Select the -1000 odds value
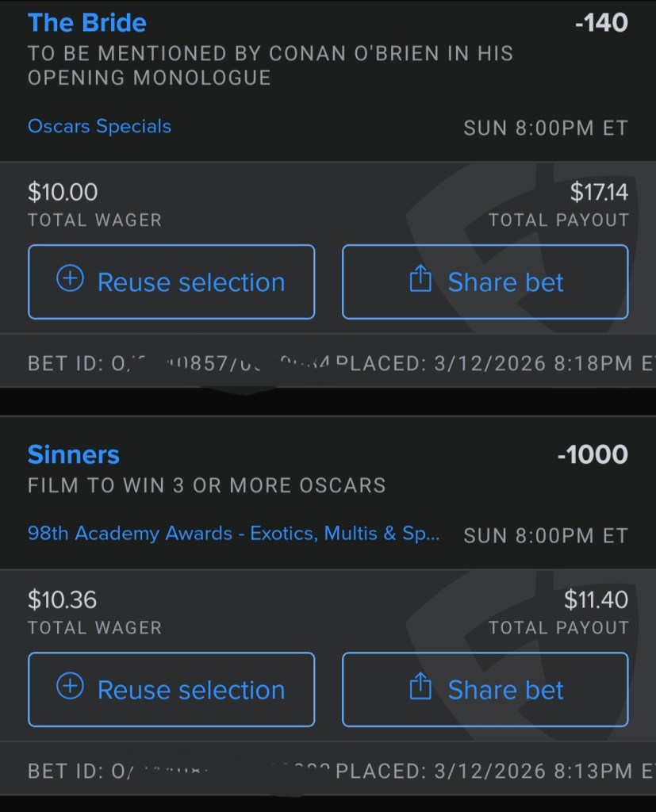 point(592,454)
